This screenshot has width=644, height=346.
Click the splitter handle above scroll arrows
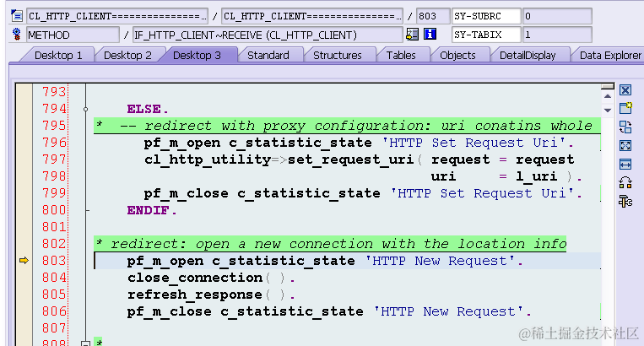pyautogui.click(x=608, y=87)
